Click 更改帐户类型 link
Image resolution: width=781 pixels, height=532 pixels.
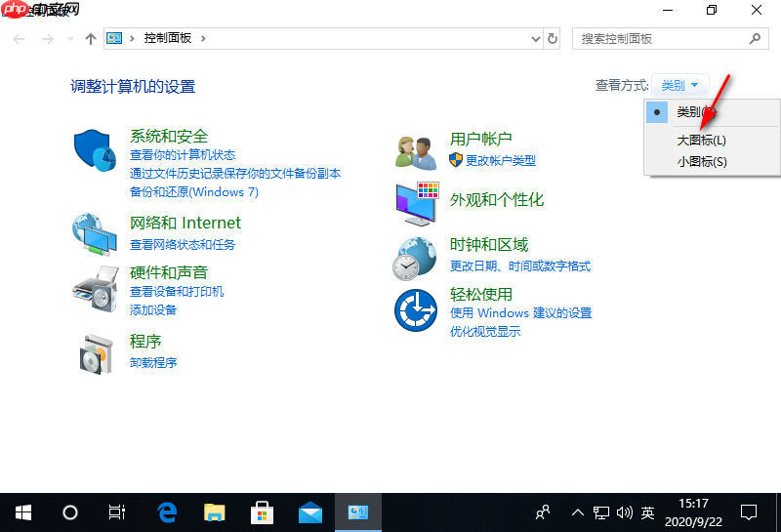click(501, 160)
